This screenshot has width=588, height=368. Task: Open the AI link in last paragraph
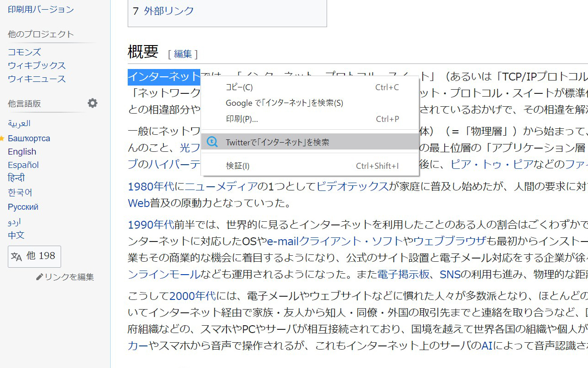(x=487, y=345)
